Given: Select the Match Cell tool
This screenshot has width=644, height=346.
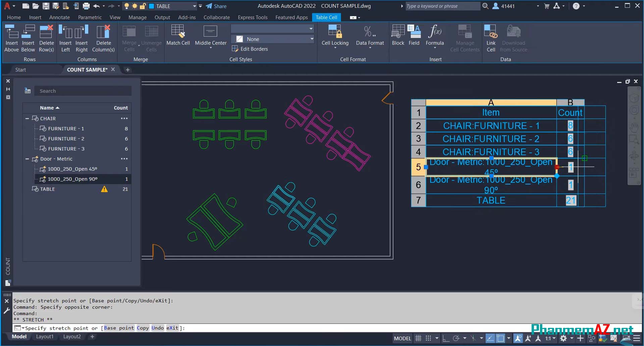Looking at the screenshot, I should (x=178, y=37).
